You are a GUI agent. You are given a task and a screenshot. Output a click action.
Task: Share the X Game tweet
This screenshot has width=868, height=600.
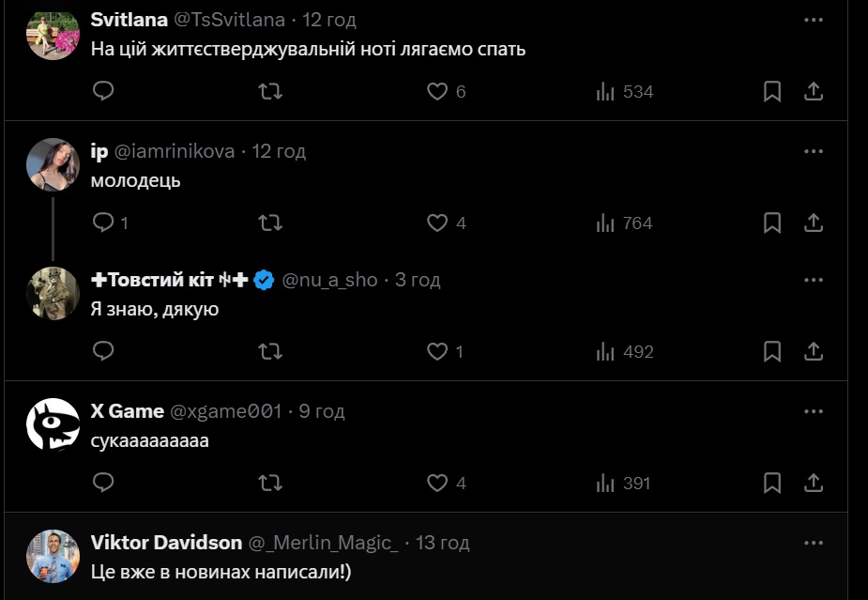pyautogui.click(x=814, y=483)
